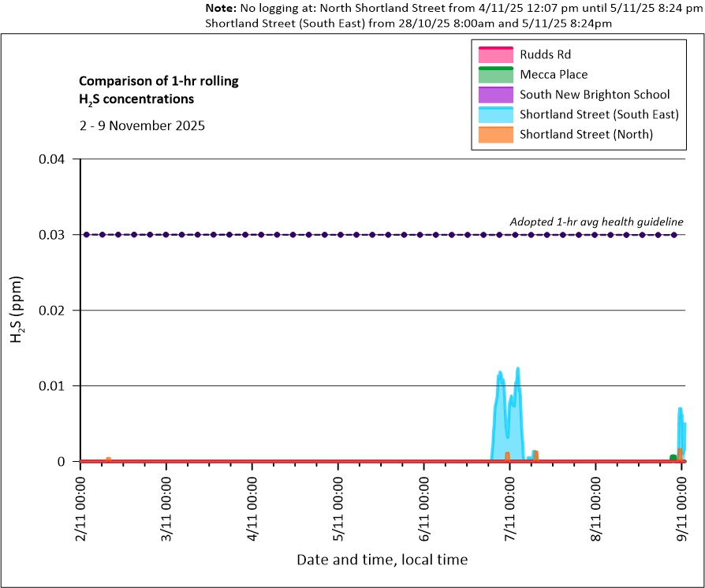Select the Rudds Rd legend label
Viewport: 705px width, 588px height.
click(x=545, y=55)
